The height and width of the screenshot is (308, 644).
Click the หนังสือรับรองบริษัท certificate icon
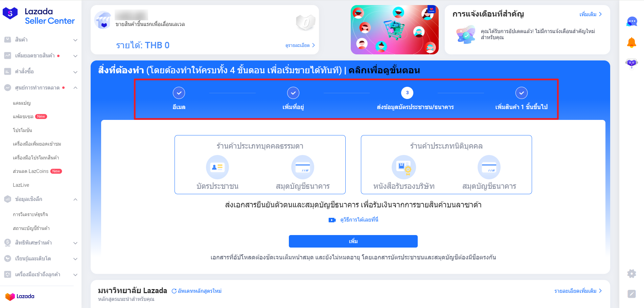pyautogui.click(x=404, y=167)
